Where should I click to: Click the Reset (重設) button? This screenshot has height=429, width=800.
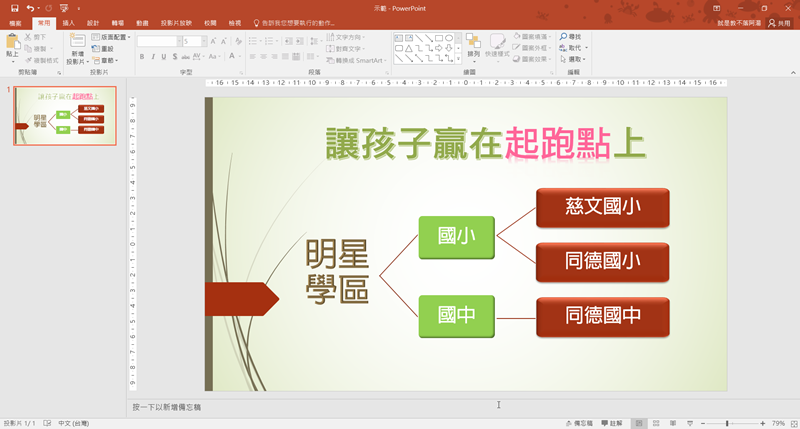coord(103,48)
